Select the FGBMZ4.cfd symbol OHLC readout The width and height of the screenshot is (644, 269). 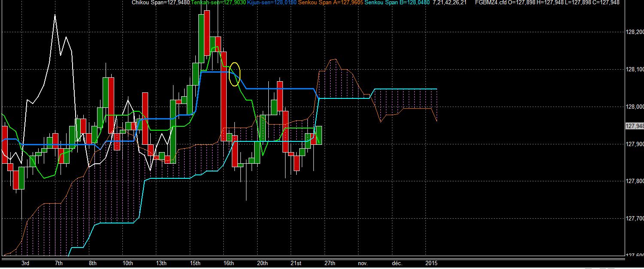tap(547, 3)
